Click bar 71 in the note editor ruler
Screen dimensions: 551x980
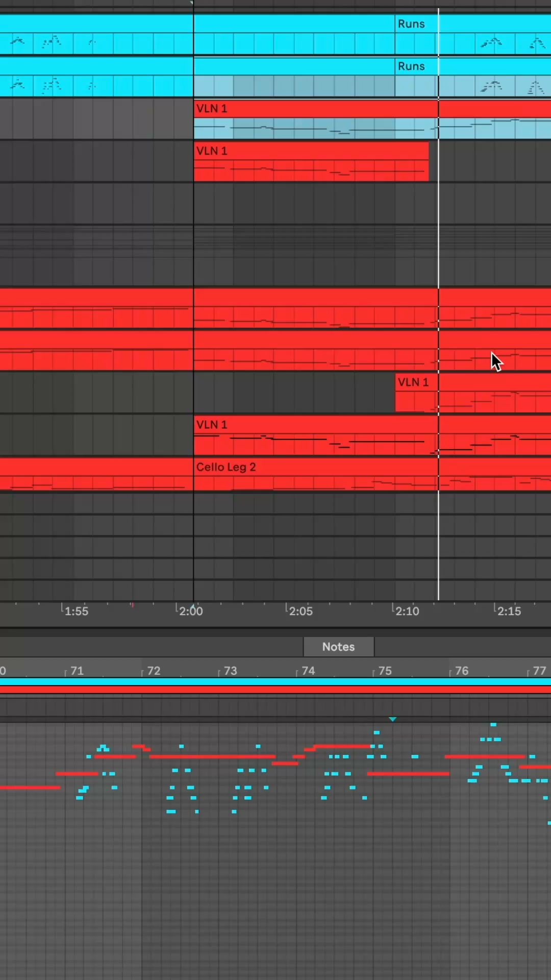[x=77, y=671]
